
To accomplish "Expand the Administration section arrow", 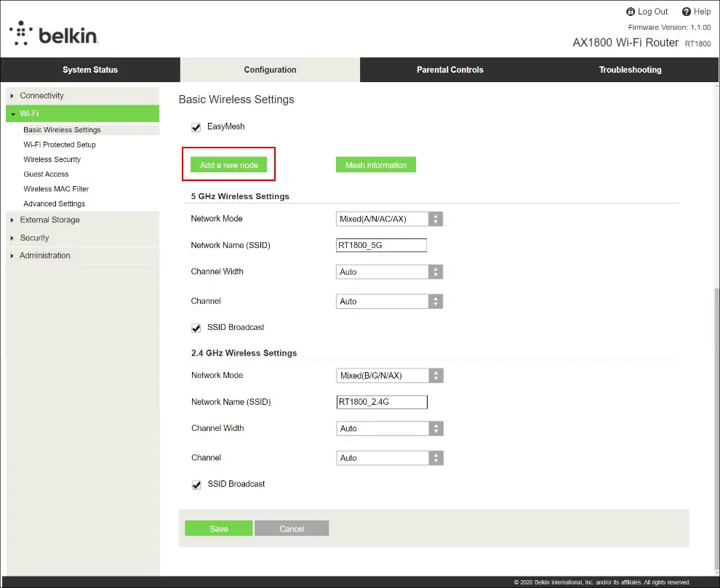I will point(12,256).
